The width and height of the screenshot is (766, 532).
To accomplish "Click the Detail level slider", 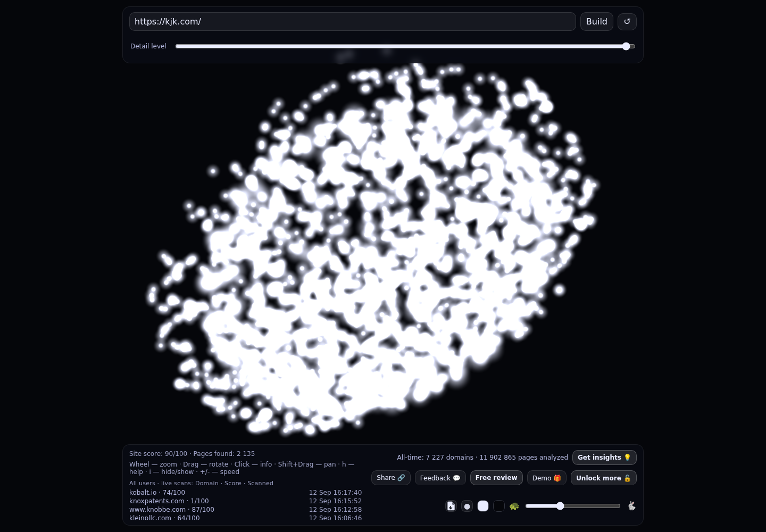I will 405,46.
